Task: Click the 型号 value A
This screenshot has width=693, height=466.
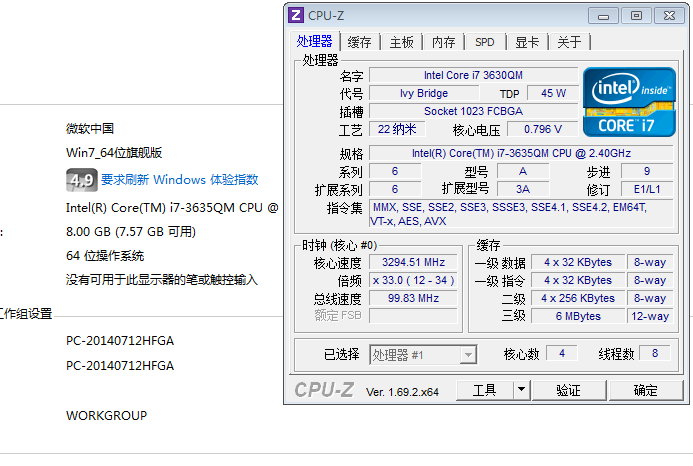Action: pos(523,171)
